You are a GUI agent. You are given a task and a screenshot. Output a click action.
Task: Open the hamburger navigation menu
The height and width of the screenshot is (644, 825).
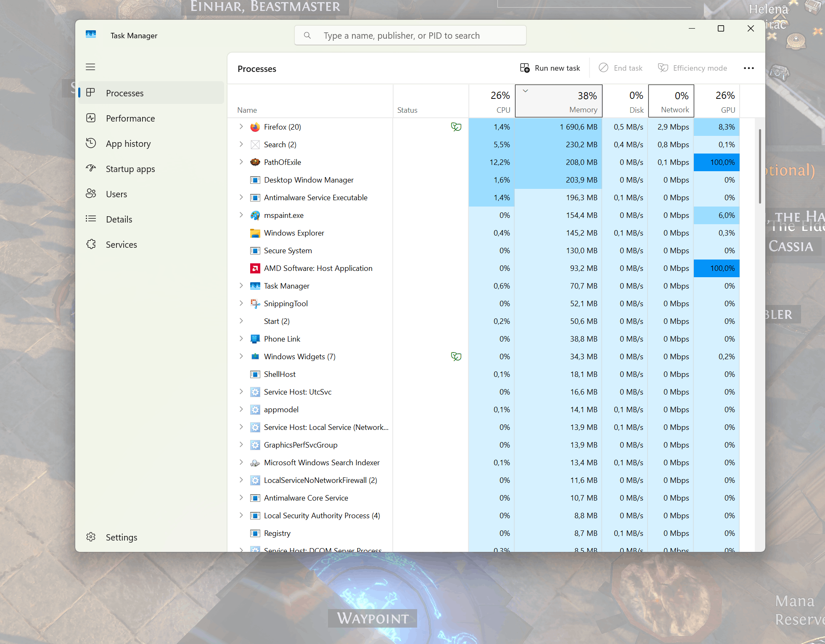[x=90, y=67]
